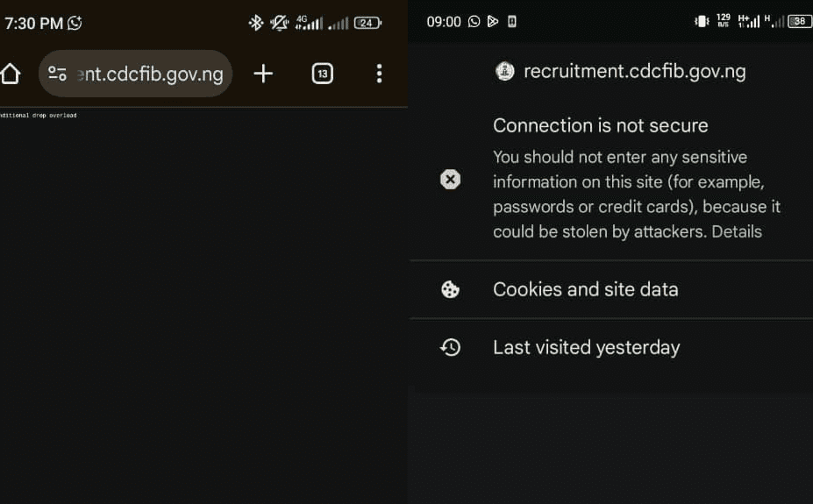Screen dimensions: 813x504
Task: Open the three-dot browser menu
Action: tap(379, 74)
